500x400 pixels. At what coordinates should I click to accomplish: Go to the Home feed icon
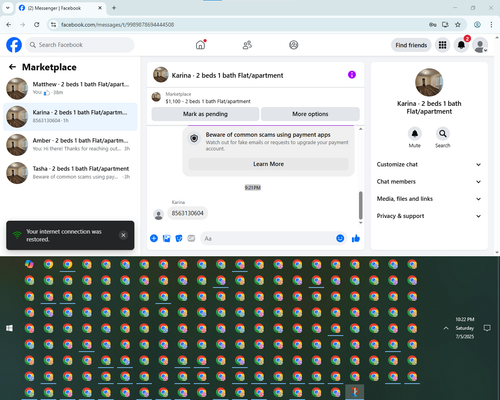click(200, 45)
